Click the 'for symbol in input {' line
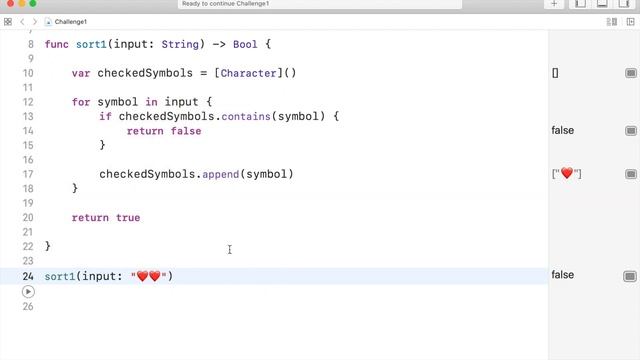Viewport: 640px width, 360px height. 142,102
